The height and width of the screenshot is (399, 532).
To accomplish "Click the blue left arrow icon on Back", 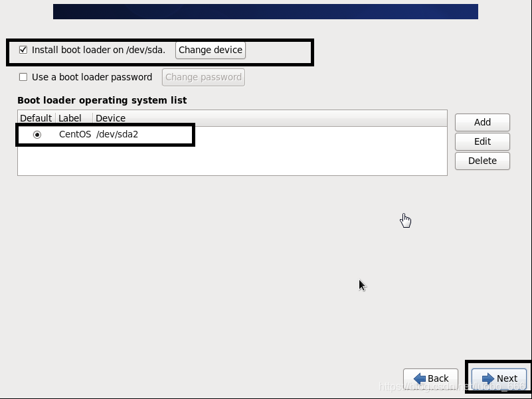I will click(420, 378).
